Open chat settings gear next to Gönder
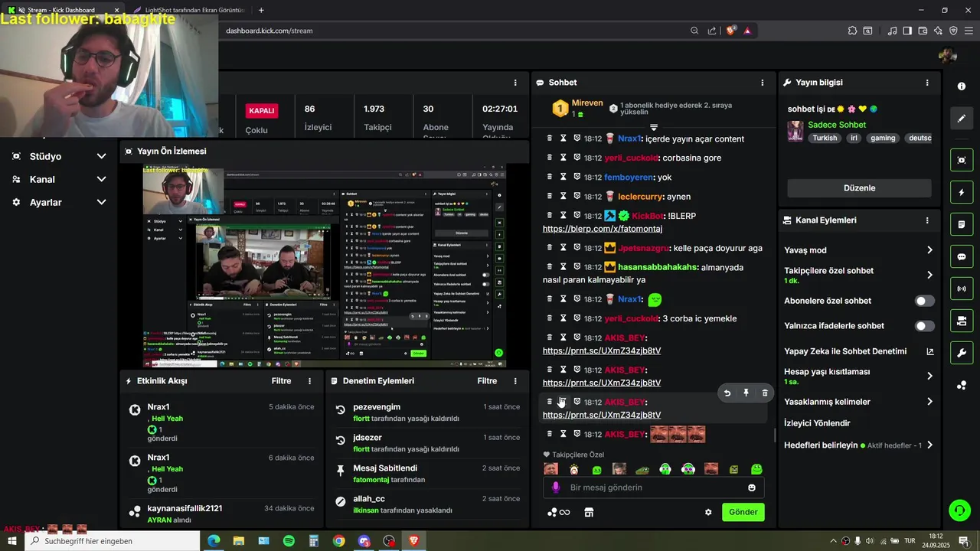Image resolution: width=980 pixels, height=551 pixels. coord(708,512)
